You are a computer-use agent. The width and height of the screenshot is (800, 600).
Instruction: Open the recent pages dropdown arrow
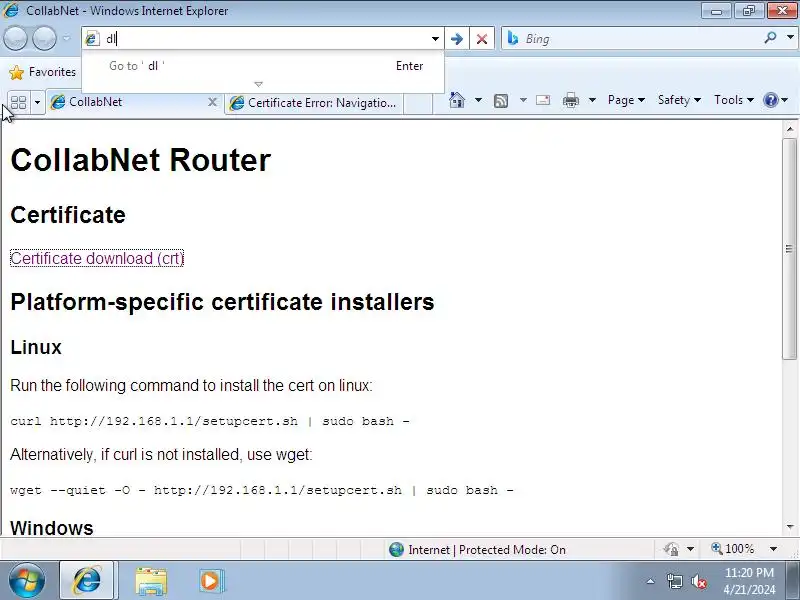[x=66, y=38]
